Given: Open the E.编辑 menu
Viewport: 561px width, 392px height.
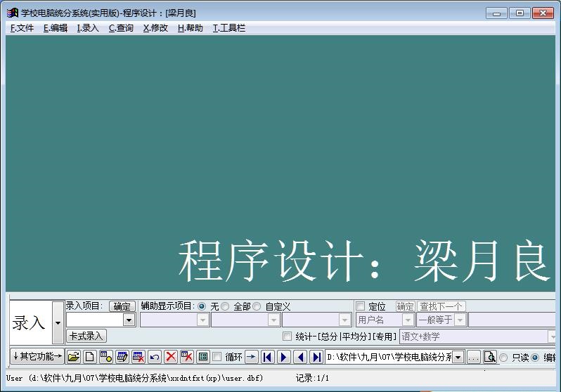Looking at the screenshot, I should (56, 28).
